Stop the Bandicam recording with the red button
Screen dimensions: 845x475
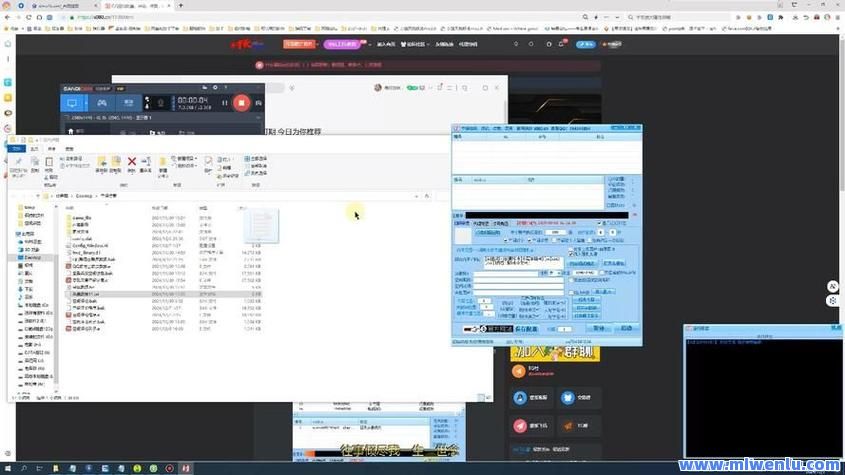point(241,102)
